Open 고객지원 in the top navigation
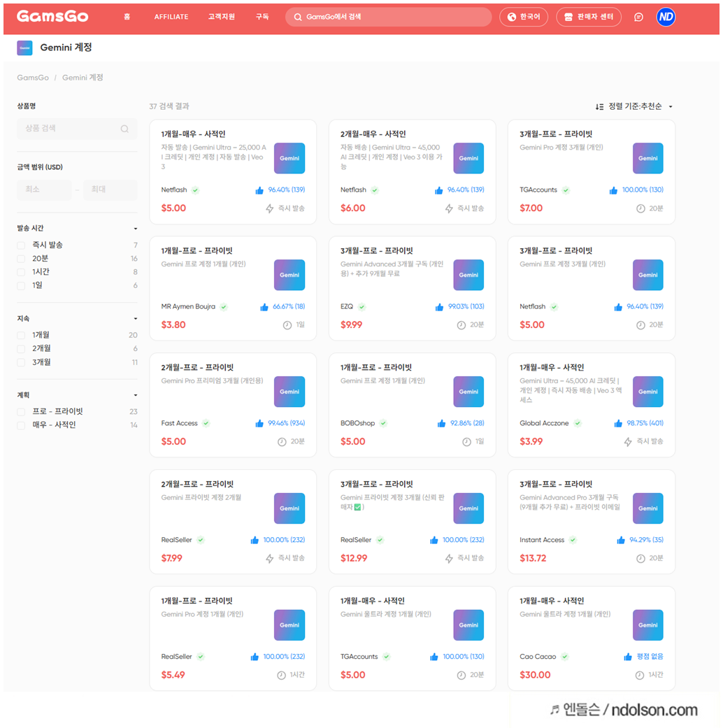This screenshot has width=723, height=728. coord(222,17)
